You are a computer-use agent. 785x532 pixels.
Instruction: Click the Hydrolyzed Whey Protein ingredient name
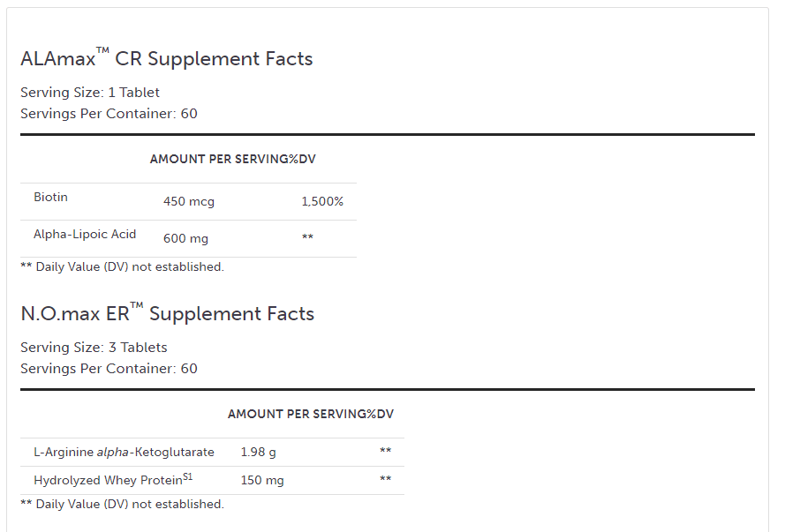pos(107,481)
